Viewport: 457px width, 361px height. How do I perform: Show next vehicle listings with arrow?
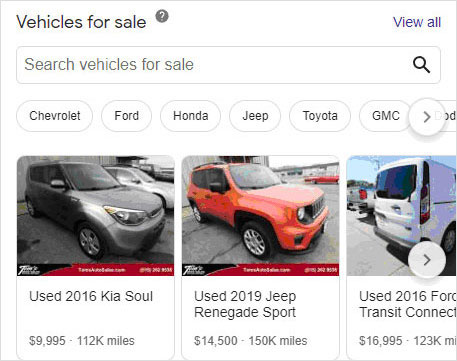(427, 260)
